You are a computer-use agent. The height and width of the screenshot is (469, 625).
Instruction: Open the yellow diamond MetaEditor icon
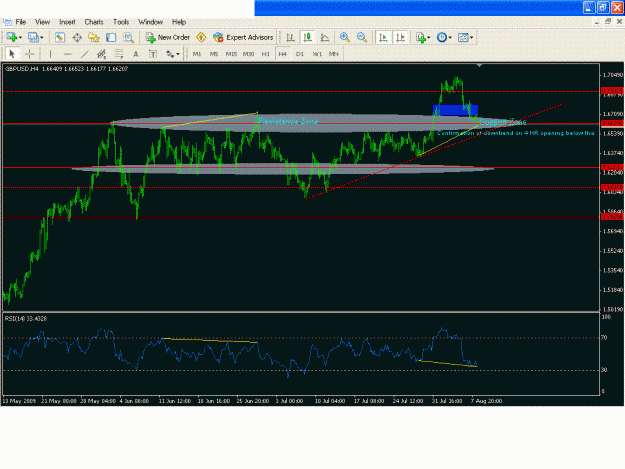201,37
